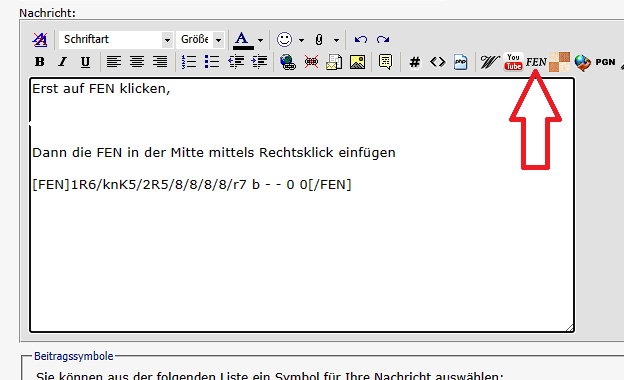Toggle italic formatting
The height and width of the screenshot is (380, 624).
point(62,62)
